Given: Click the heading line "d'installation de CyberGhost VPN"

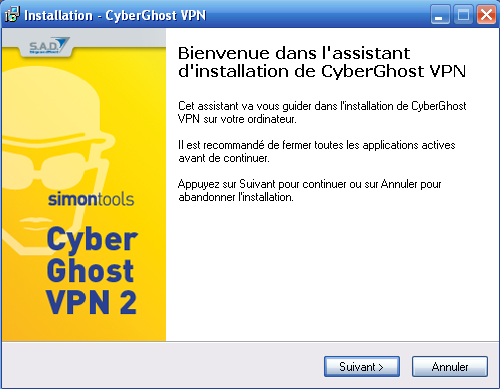Looking at the screenshot, I should pos(322,71).
